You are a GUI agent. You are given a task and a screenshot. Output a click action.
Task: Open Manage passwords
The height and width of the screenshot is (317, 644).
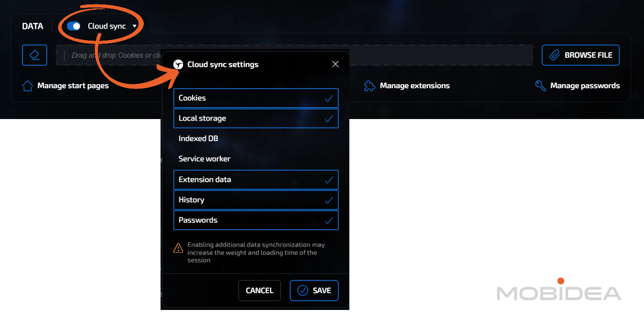[x=584, y=86]
